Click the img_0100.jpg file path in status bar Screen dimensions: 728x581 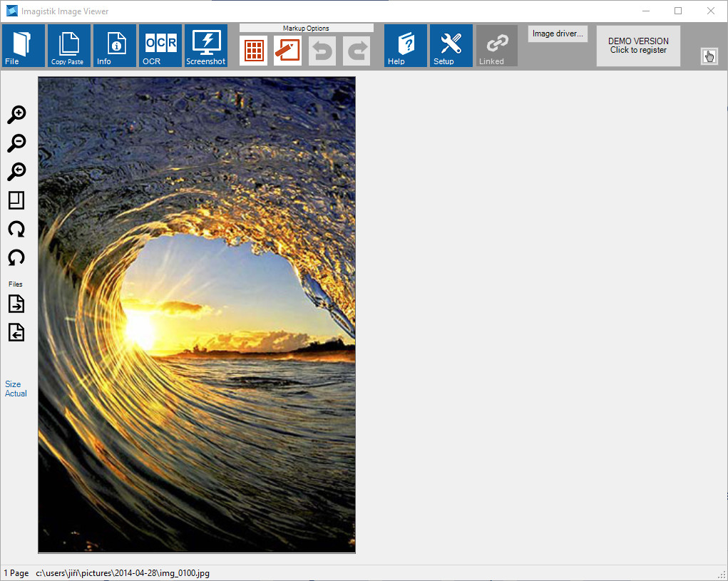click(x=123, y=573)
